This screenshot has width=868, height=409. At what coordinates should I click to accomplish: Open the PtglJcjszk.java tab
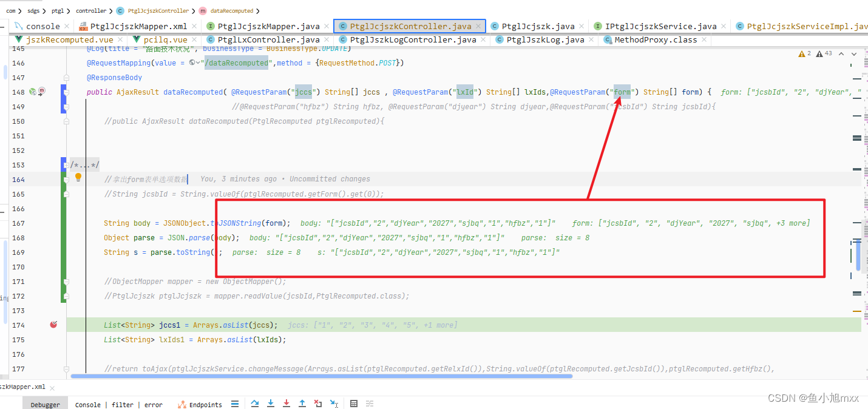(x=538, y=26)
